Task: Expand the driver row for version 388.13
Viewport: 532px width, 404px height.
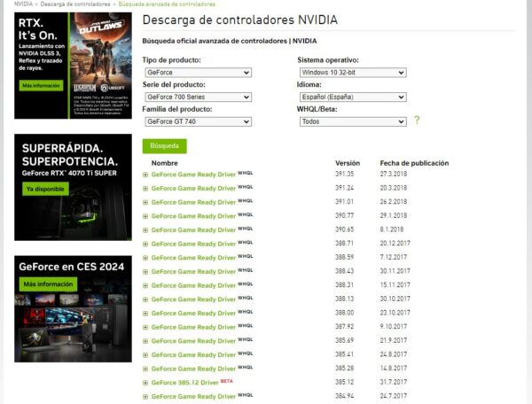Action: coord(145,300)
